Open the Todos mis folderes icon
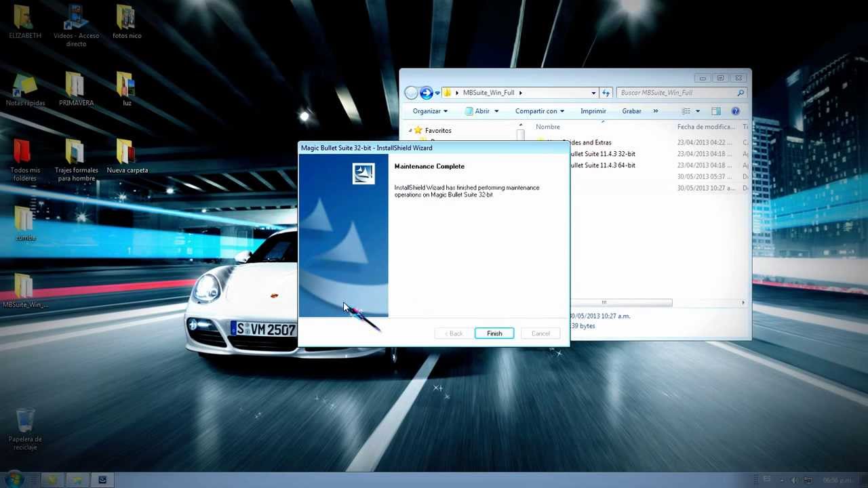868x488 pixels. (25, 161)
